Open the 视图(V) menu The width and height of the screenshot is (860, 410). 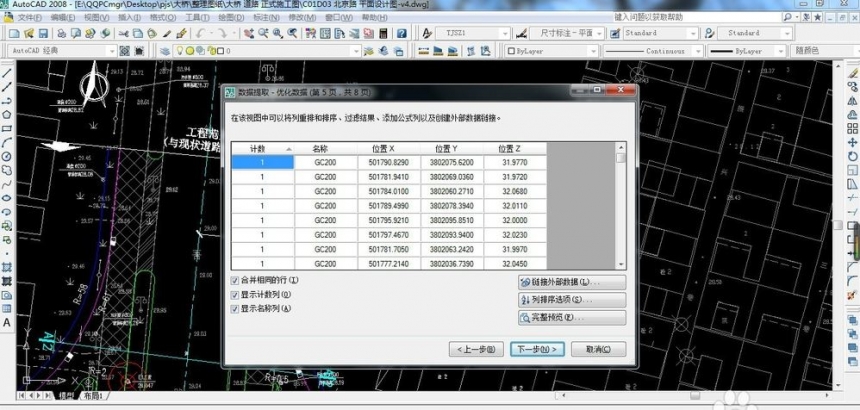[97, 18]
